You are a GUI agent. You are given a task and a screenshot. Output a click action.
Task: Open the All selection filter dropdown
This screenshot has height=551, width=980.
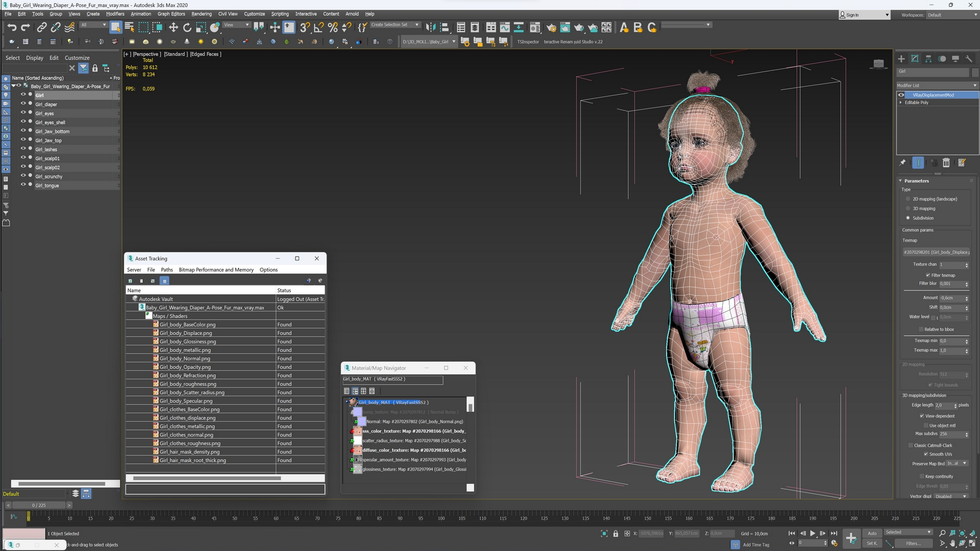pyautogui.click(x=94, y=25)
